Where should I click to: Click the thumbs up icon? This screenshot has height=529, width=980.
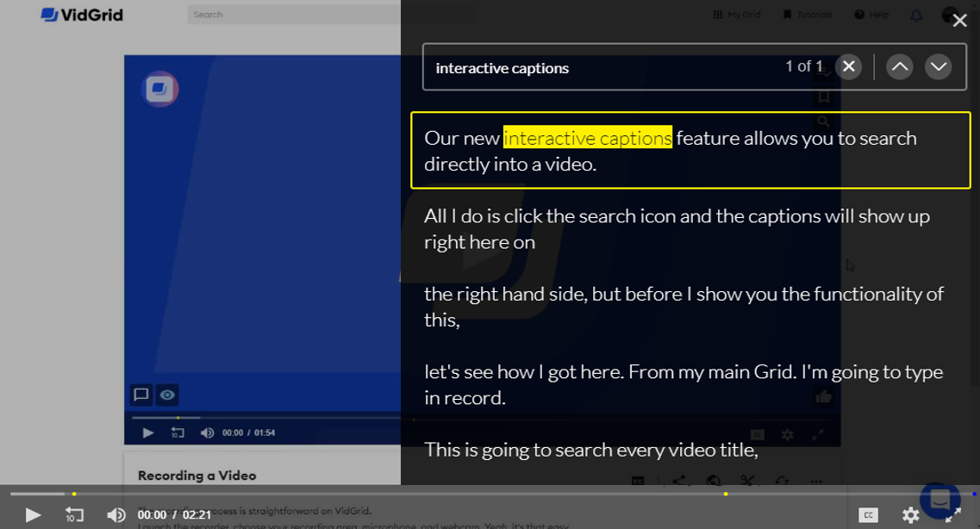pyautogui.click(x=824, y=396)
